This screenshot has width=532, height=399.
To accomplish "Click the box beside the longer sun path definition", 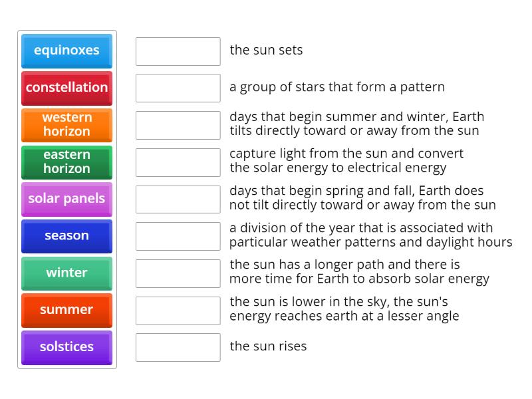I will [177, 272].
